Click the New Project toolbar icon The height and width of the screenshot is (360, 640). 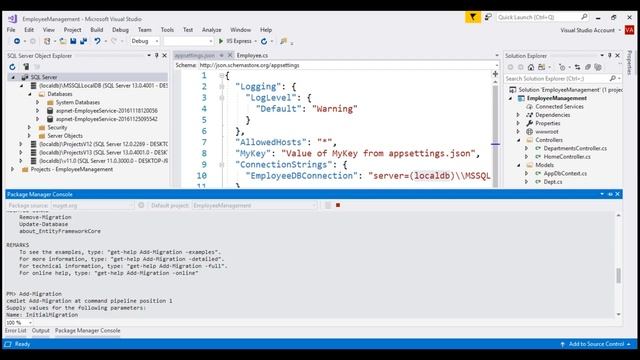pyautogui.click(x=47, y=41)
